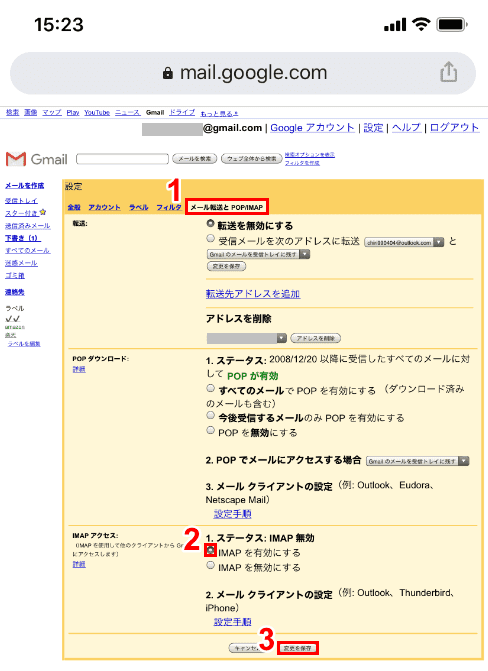Open ドライブ link in top navigation

point(182,113)
